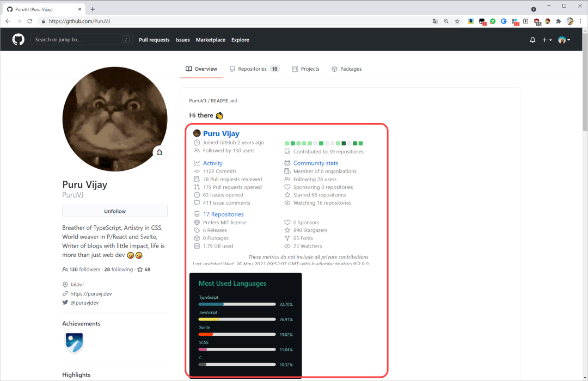Screen dimensions: 588x381
Task: Click the Jaipur location text
Action: click(x=77, y=285)
